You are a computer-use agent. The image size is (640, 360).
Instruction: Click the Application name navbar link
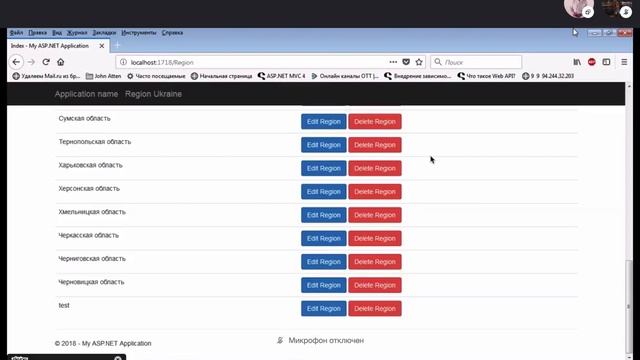point(86,94)
